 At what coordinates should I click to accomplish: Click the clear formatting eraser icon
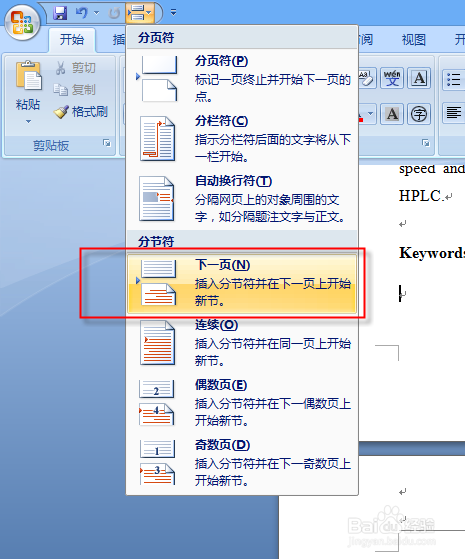367,78
